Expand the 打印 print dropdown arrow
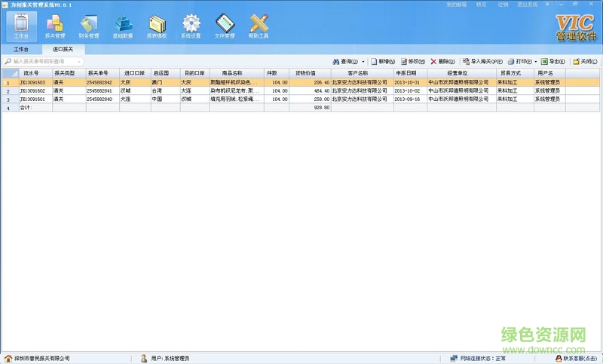603x364 pixels. click(x=536, y=61)
